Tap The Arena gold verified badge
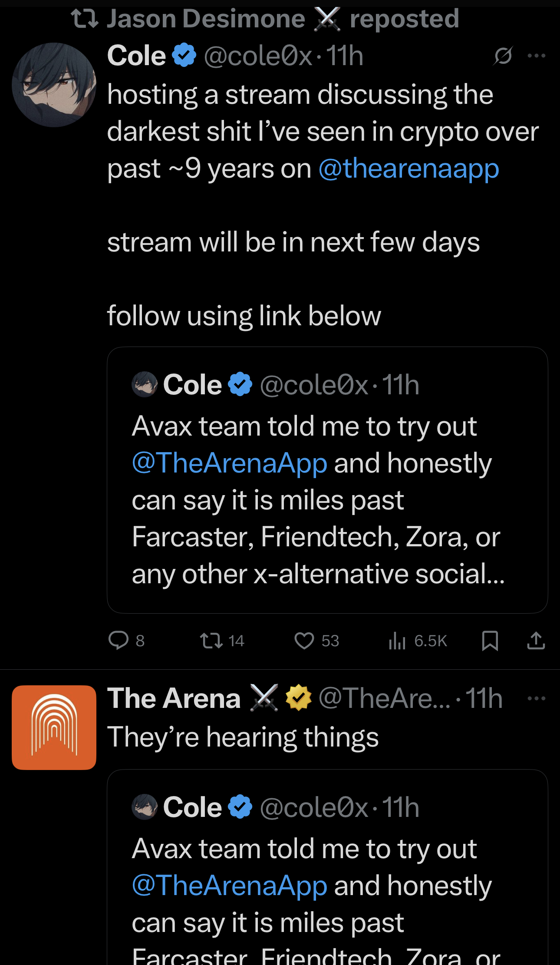This screenshot has width=560, height=965. pos(298,698)
